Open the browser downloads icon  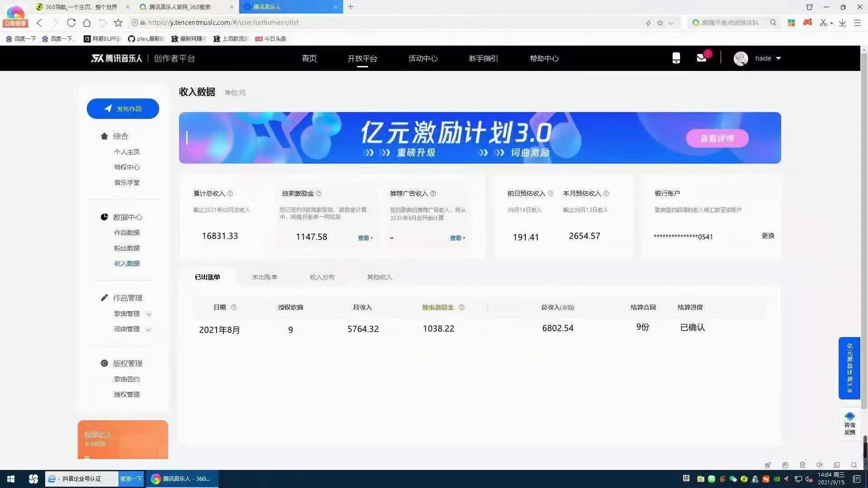click(842, 23)
